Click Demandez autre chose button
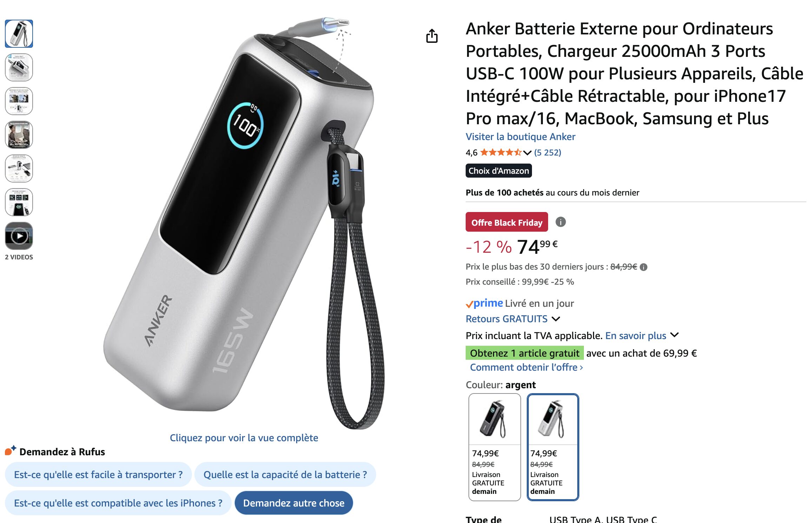Screen dimensions: 812x523 click(294, 503)
